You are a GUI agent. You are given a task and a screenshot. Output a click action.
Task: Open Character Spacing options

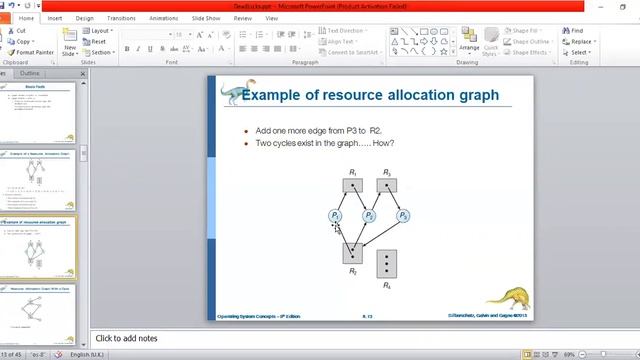187,49
